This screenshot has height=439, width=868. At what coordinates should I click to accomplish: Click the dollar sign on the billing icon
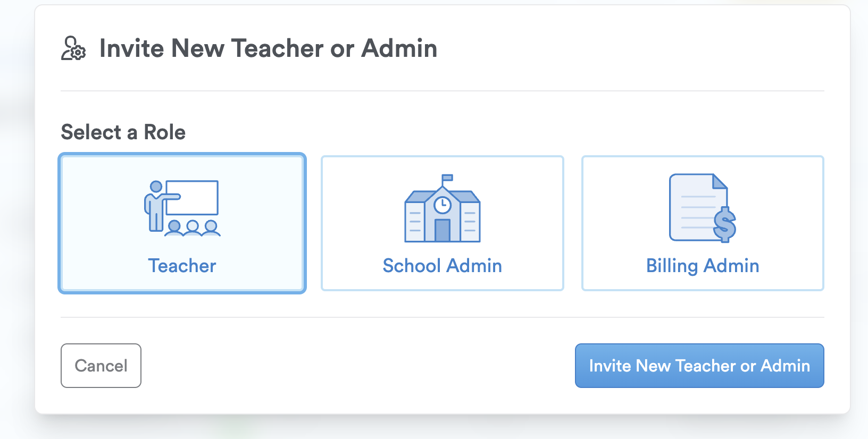pyautogui.click(x=724, y=224)
